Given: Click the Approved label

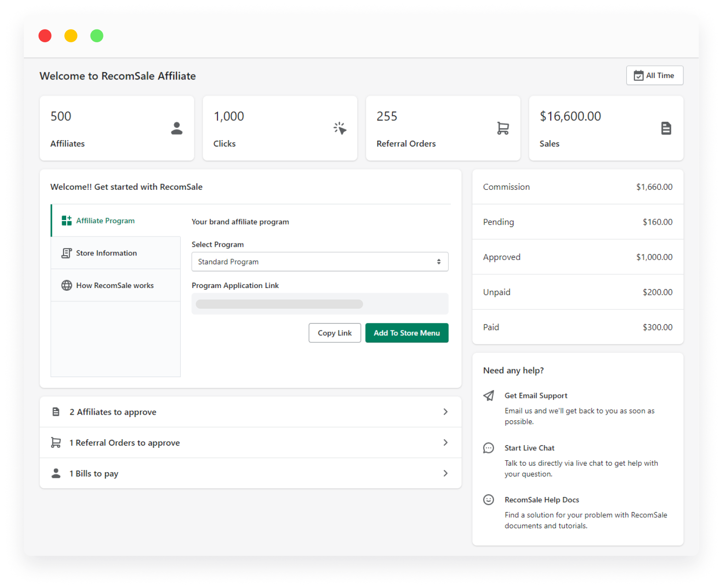Looking at the screenshot, I should tap(502, 257).
